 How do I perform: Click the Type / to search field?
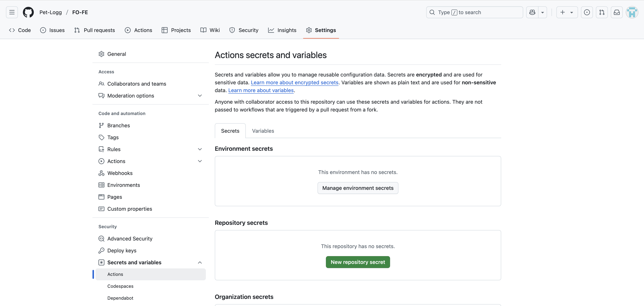pyautogui.click(x=474, y=12)
